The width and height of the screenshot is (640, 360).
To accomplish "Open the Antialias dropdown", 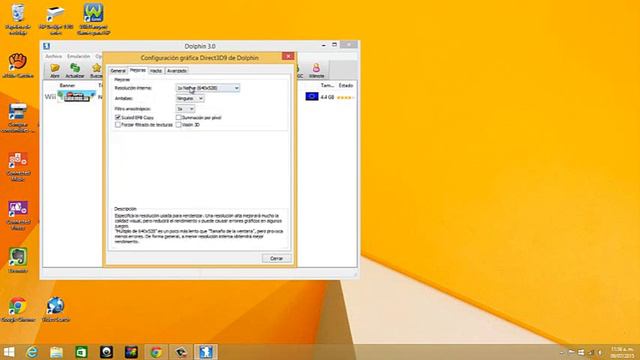I will click(x=190, y=98).
